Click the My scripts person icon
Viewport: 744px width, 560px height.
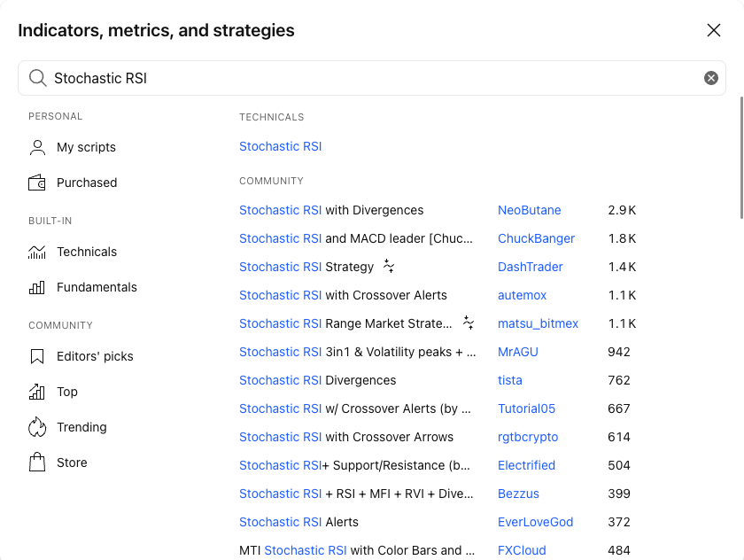(x=37, y=147)
